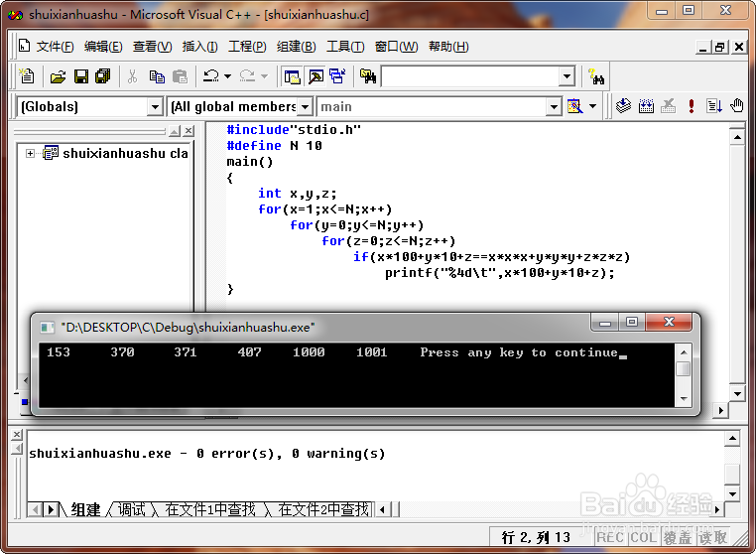The image size is (756, 554).
Task: Click the Redo arrow icon
Action: point(247,76)
